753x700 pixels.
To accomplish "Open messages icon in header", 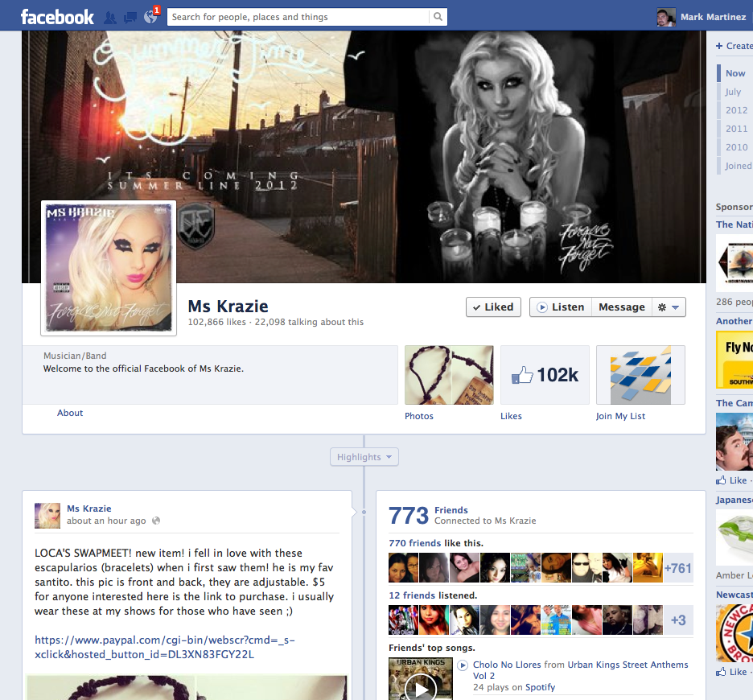I will pyautogui.click(x=130, y=18).
